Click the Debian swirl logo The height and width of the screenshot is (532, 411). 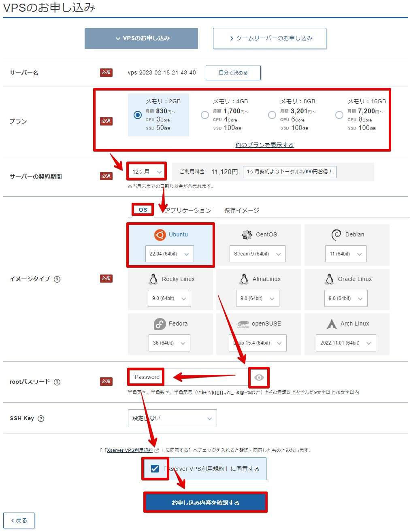click(x=336, y=235)
